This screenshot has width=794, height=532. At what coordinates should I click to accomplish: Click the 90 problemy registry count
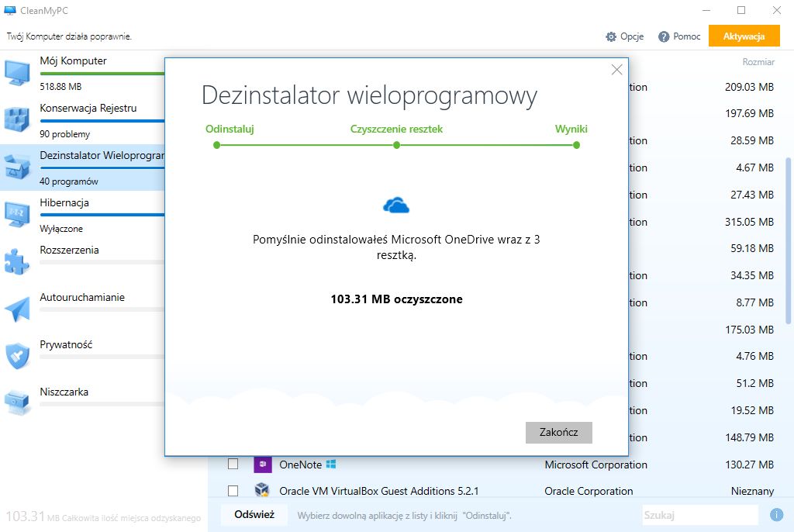pos(65,134)
